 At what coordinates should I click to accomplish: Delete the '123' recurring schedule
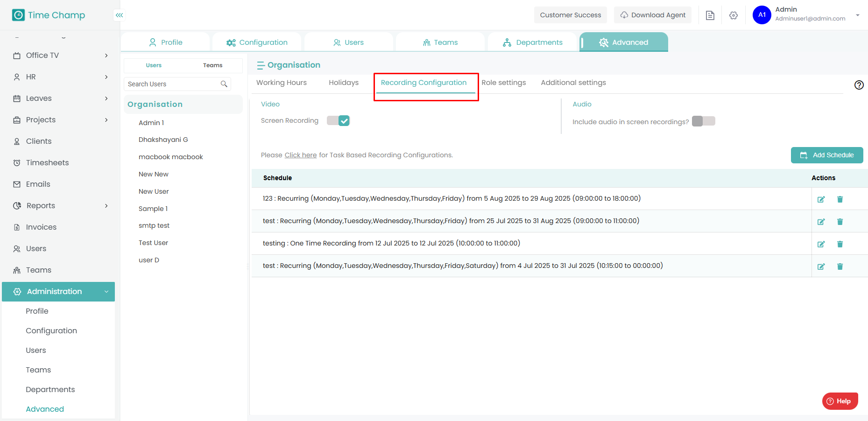[840, 199]
